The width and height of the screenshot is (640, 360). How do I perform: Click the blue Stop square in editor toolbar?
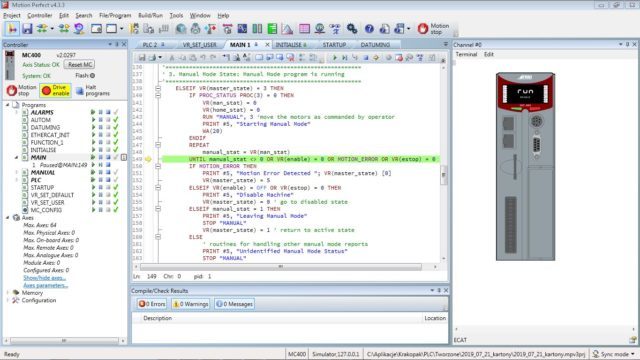(366, 58)
